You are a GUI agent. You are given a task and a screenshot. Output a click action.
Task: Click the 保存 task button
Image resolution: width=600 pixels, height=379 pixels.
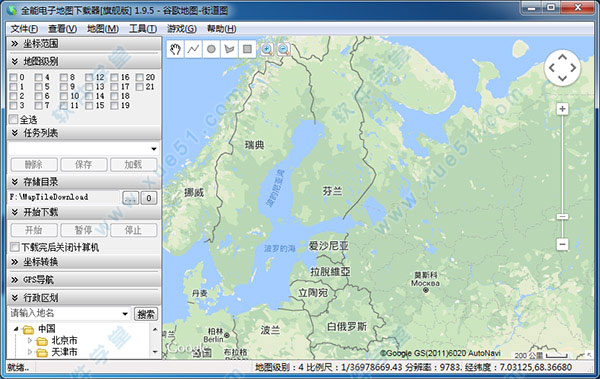coord(84,165)
